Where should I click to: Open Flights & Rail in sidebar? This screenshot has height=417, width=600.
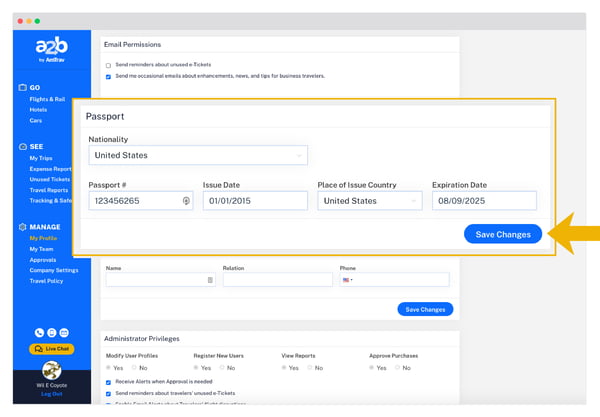tap(48, 100)
